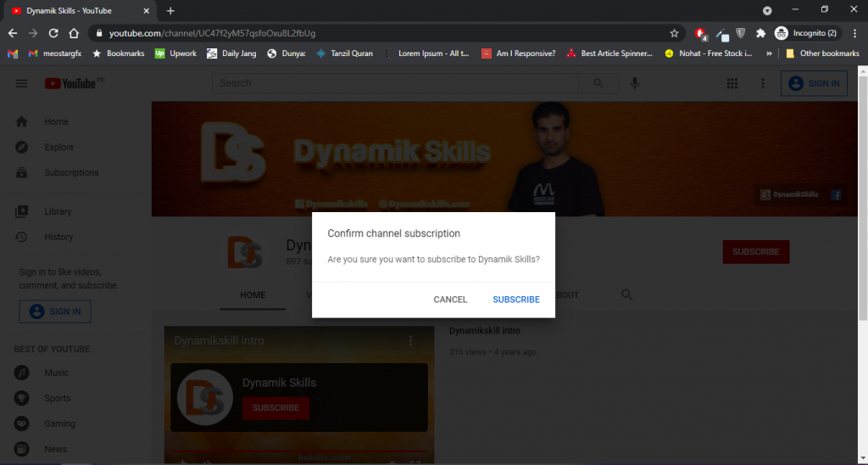
Task: Confirm with the blue SUBSCRIBE dialog button
Action: pos(516,300)
